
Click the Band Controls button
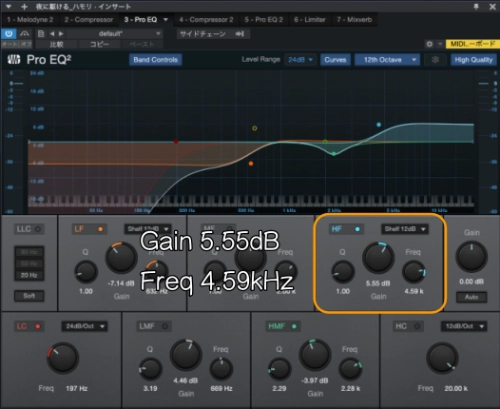156,60
